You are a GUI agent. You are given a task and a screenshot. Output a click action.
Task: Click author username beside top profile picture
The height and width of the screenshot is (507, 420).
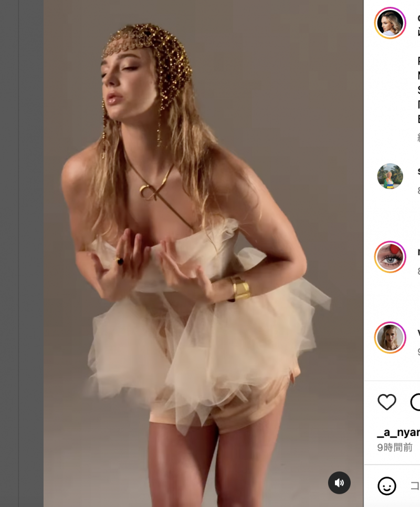click(418, 18)
